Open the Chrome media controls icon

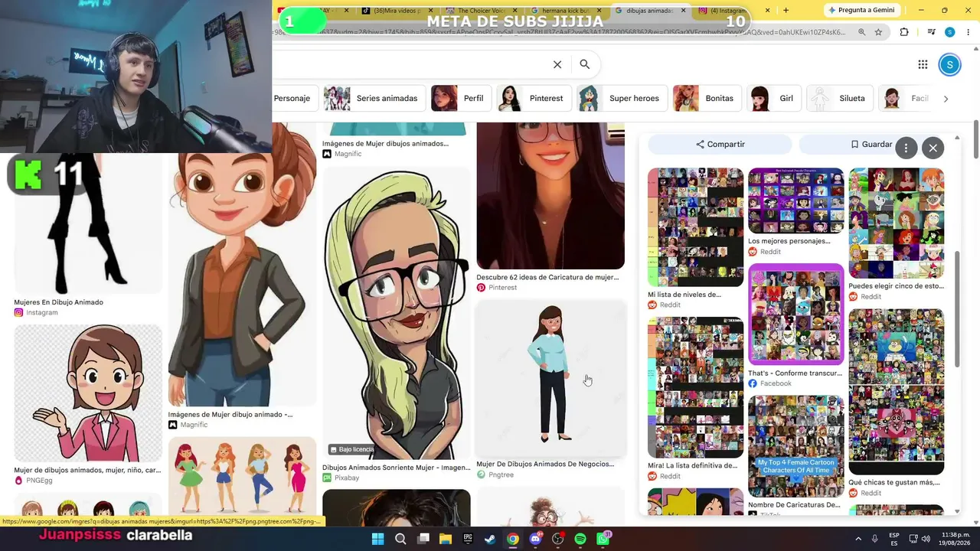pyautogui.click(x=931, y=32)
